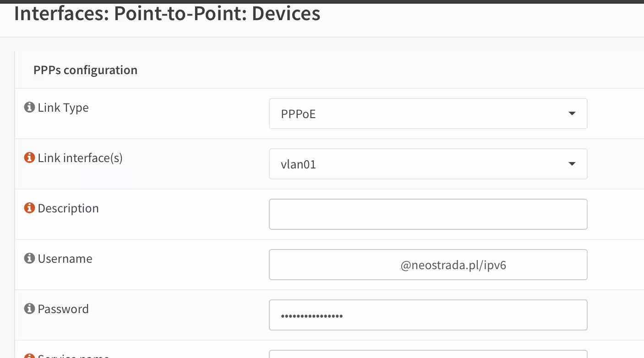Expand the Link interface(s) dropdown showing vlan01

(x=428, y=164)
